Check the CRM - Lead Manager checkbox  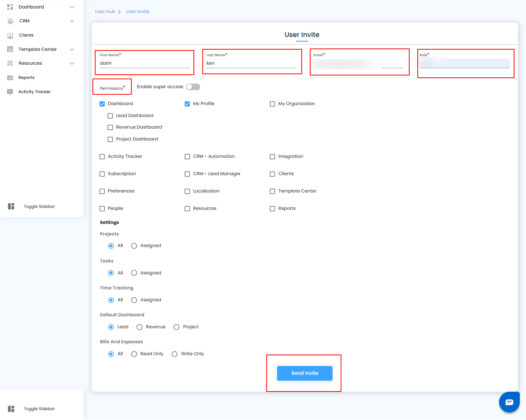tap(187, 174)
